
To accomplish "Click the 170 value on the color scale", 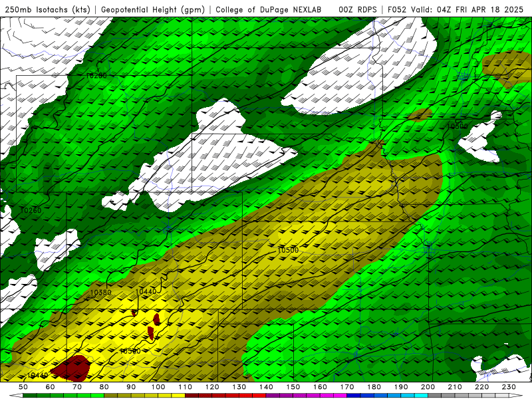I will [x=347, y=387].
